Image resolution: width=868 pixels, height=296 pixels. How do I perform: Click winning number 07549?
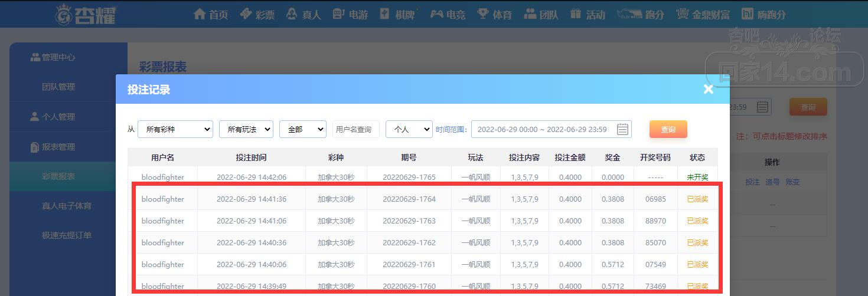click(655, 264)
